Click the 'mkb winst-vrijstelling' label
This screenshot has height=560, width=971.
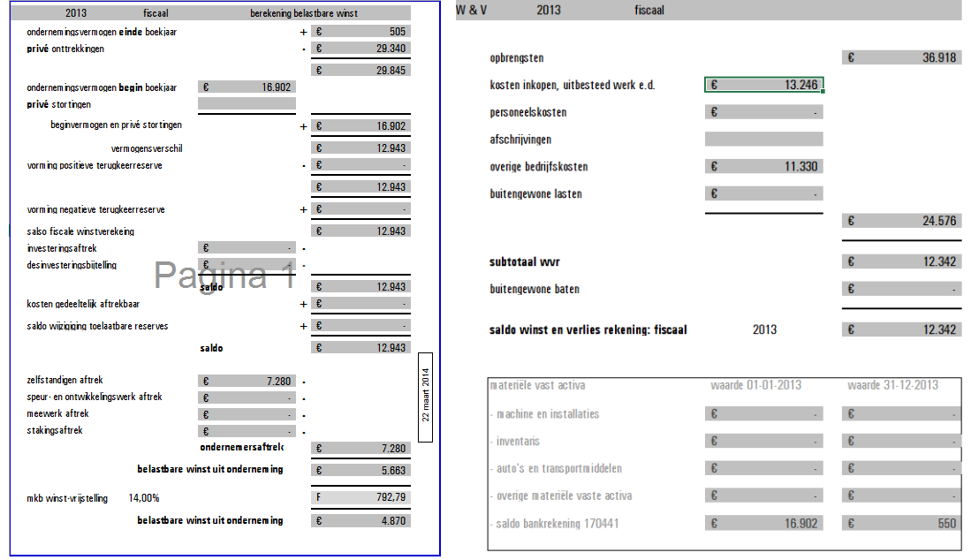click(67, 498)
